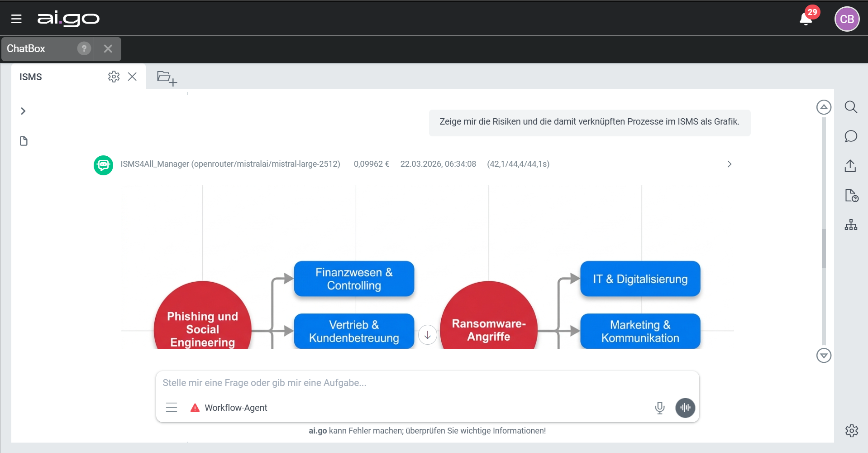Click the document help icon in sidebar

click(851, 195)
